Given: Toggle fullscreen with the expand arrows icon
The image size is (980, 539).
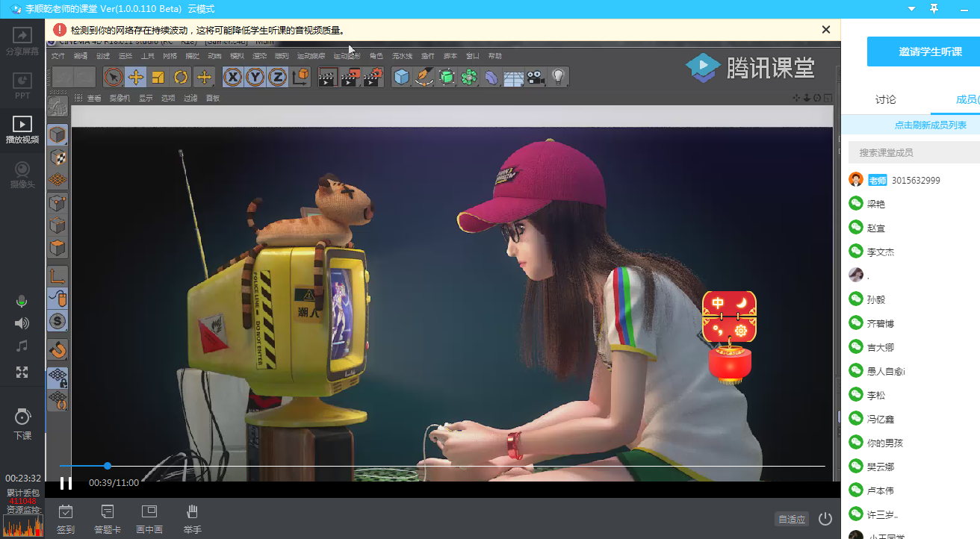Looking at the screenshot, I should [x=22, y=372].
